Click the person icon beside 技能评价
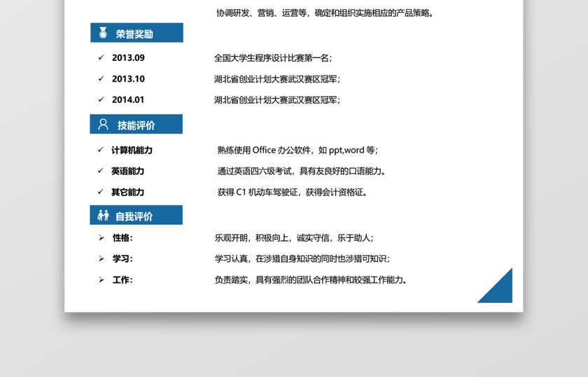 pyautogui.click(x=103, y=124)
